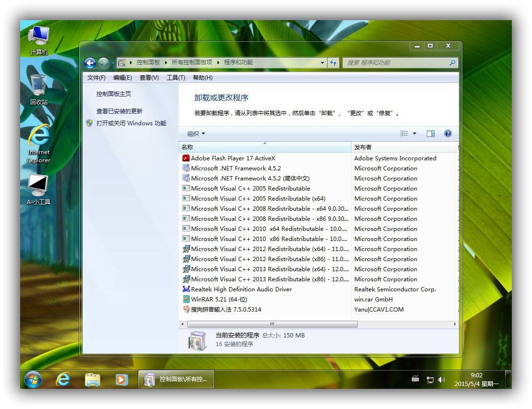Open the 工具(T) menu
The image size is (532, 409).
[x=176, y=78]
